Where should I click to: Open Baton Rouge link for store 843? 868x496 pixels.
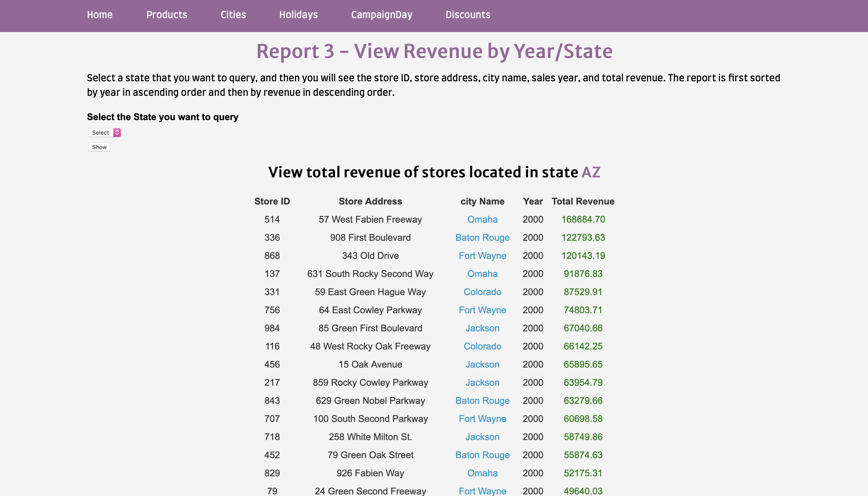click(482, 401)
